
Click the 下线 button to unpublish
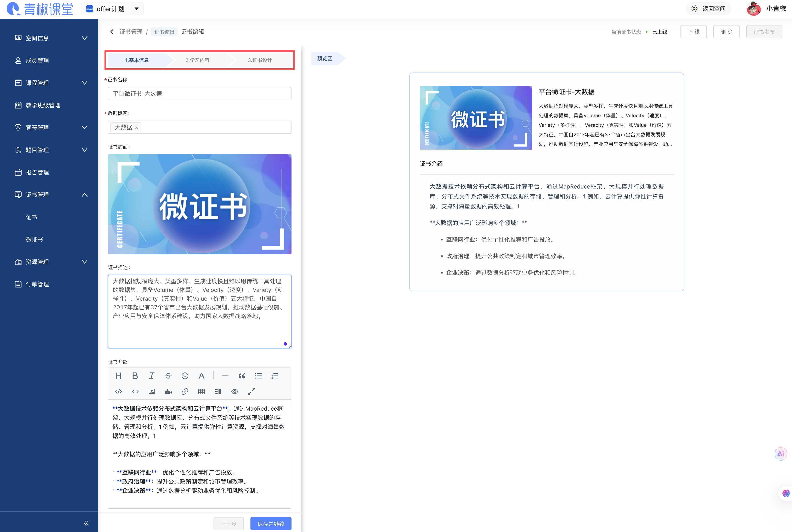(694, 31)
